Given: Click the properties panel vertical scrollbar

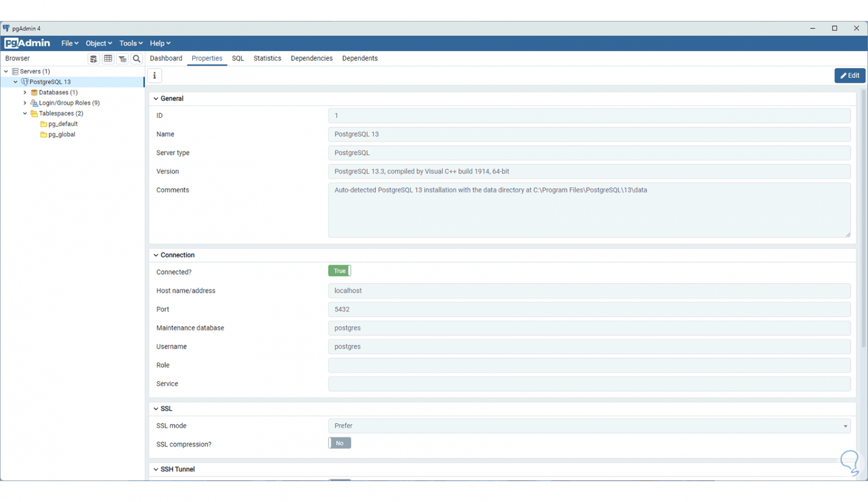Looking at the screenshot, I should (863, 218).
